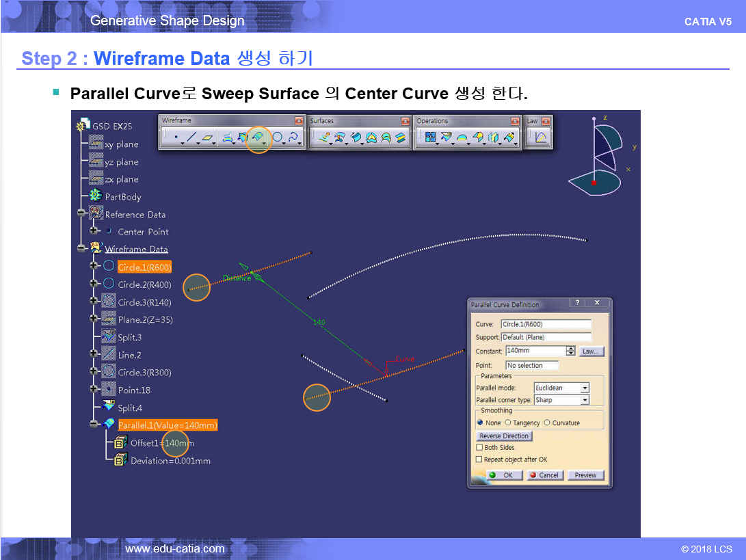The image size is (746, 560).
Task: Select Split.4 in the specification tree
Action: coord(129,408)
